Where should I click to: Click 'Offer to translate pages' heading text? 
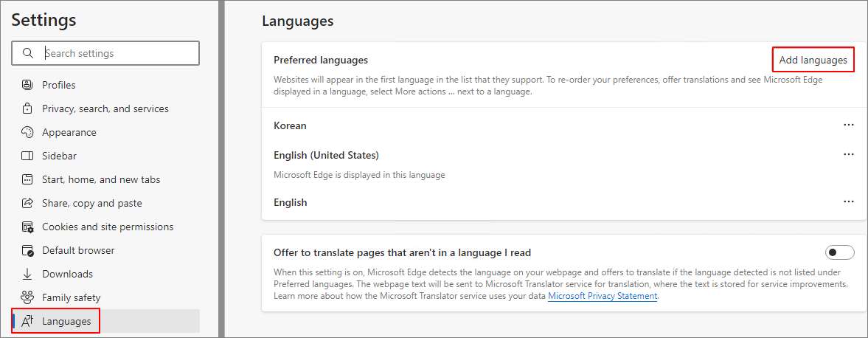(x=403, y=252)
